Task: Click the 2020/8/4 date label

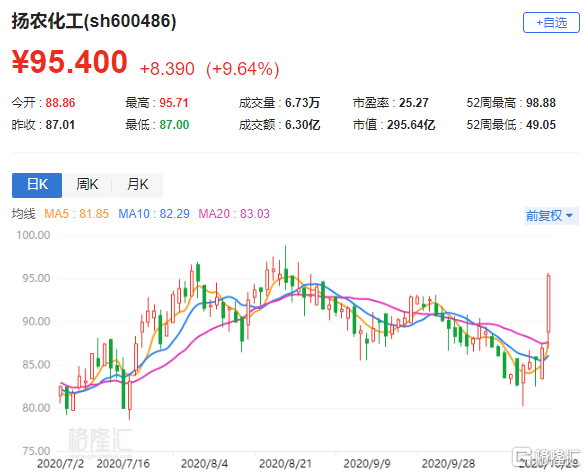Action: tap(204, 464)
